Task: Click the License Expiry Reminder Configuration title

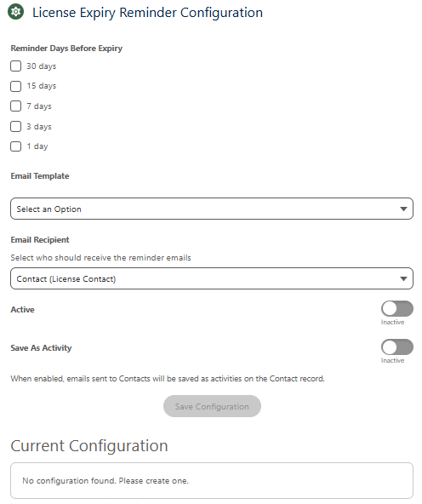Action: pyautogui.click(x=148, y=13)
